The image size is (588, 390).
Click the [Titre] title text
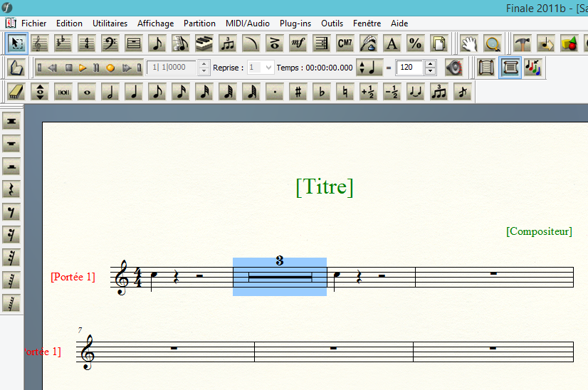(324, 186)
